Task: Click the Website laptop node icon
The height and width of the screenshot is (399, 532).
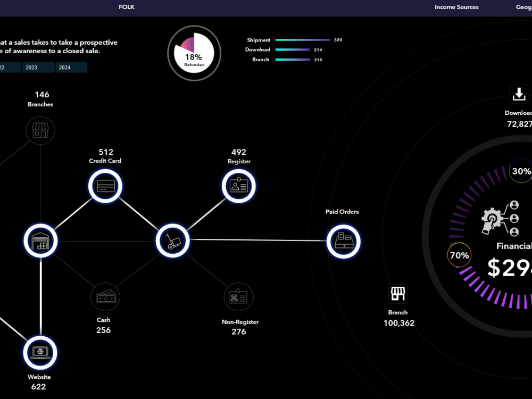Action: (x=40, y=353)
